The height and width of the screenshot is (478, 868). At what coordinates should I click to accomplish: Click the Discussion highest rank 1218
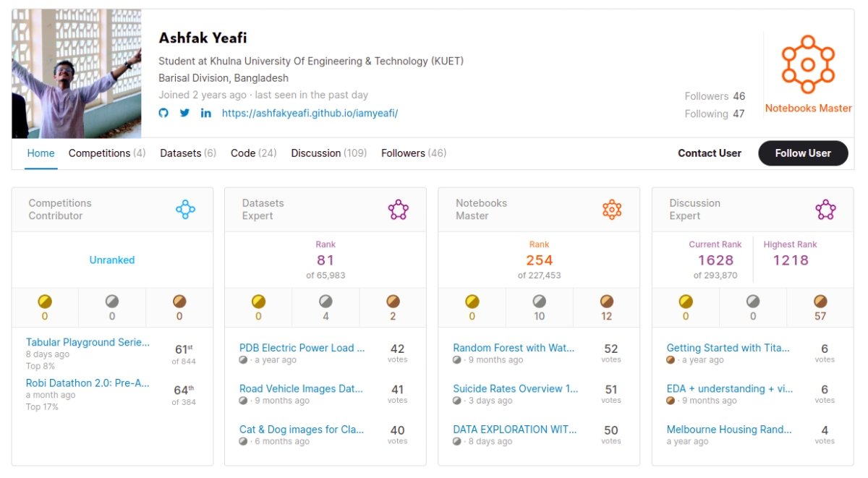coord(791,260)
